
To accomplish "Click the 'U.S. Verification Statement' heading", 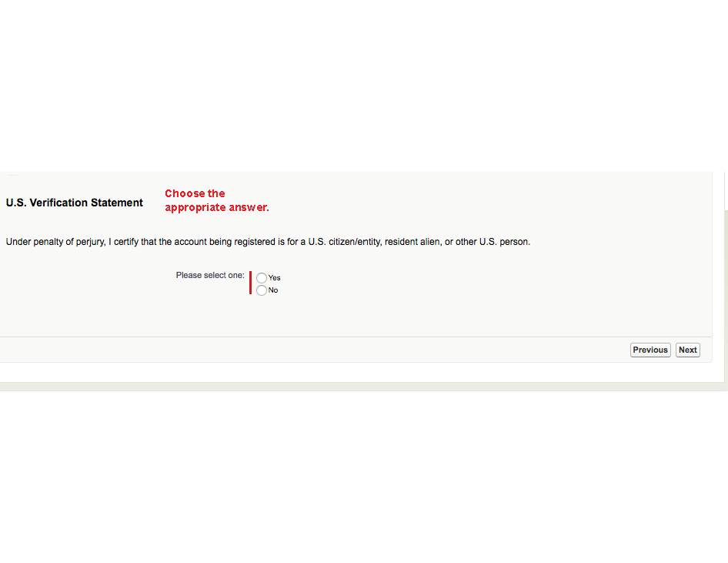I will 75,203.
